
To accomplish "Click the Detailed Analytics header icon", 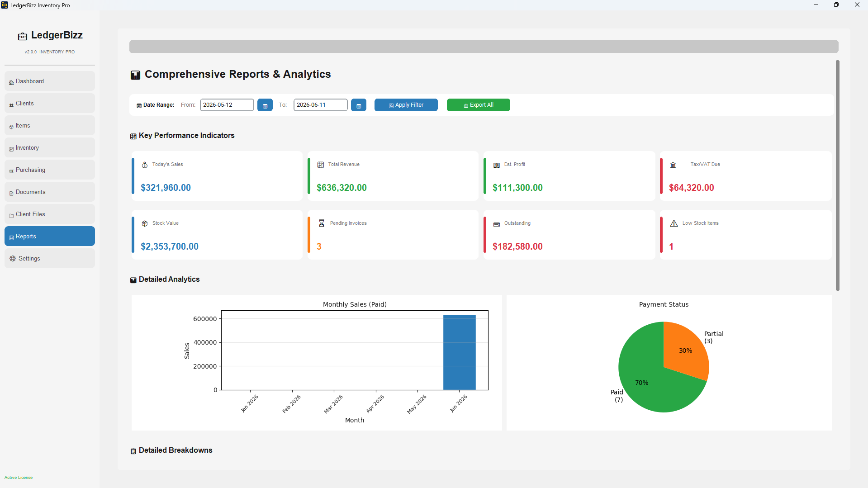I will click(x=133, y=280).
